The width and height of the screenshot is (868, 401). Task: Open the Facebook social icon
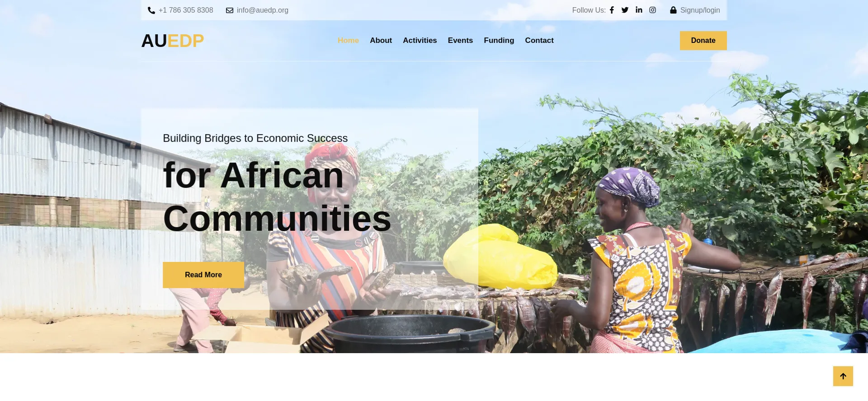pos(612,10)
